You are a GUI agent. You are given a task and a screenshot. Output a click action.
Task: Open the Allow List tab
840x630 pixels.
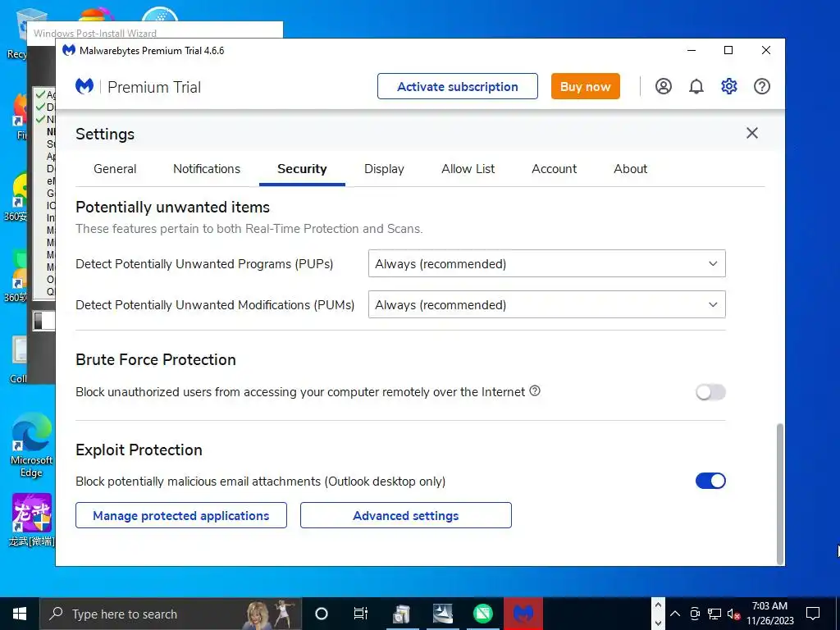(x=468, y=169)
